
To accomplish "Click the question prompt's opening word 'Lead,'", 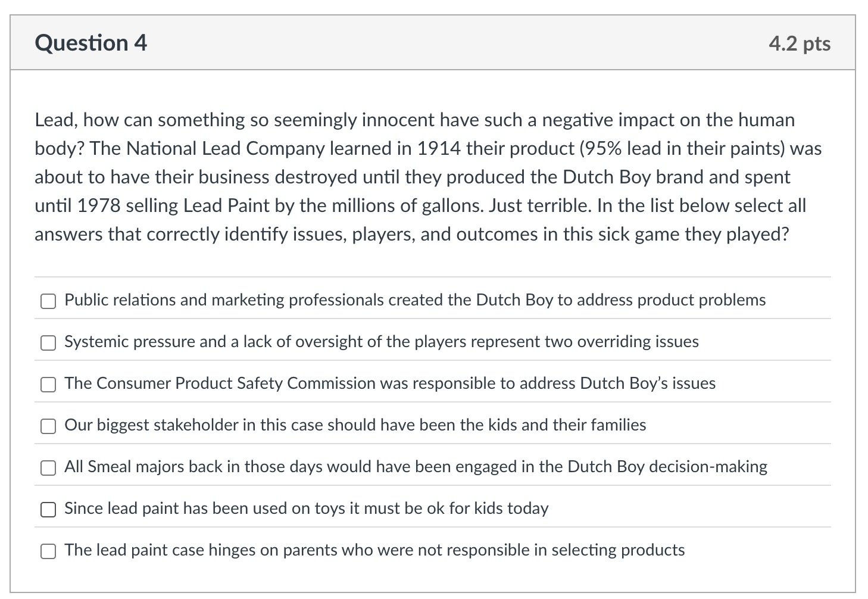I will (x=56, y=120).
